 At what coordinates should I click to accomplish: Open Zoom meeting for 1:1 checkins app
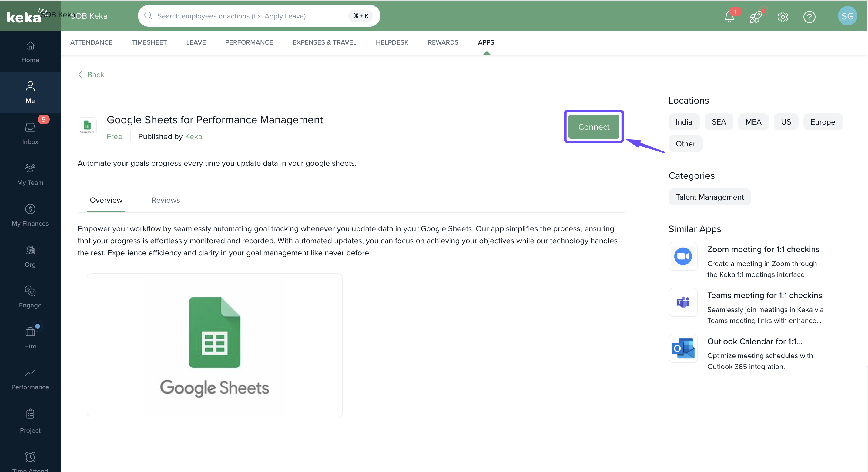763,249
